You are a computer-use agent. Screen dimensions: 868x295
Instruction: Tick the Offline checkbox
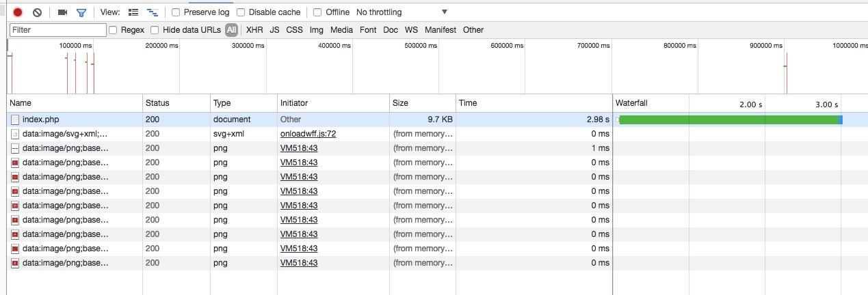click(317, 12)
